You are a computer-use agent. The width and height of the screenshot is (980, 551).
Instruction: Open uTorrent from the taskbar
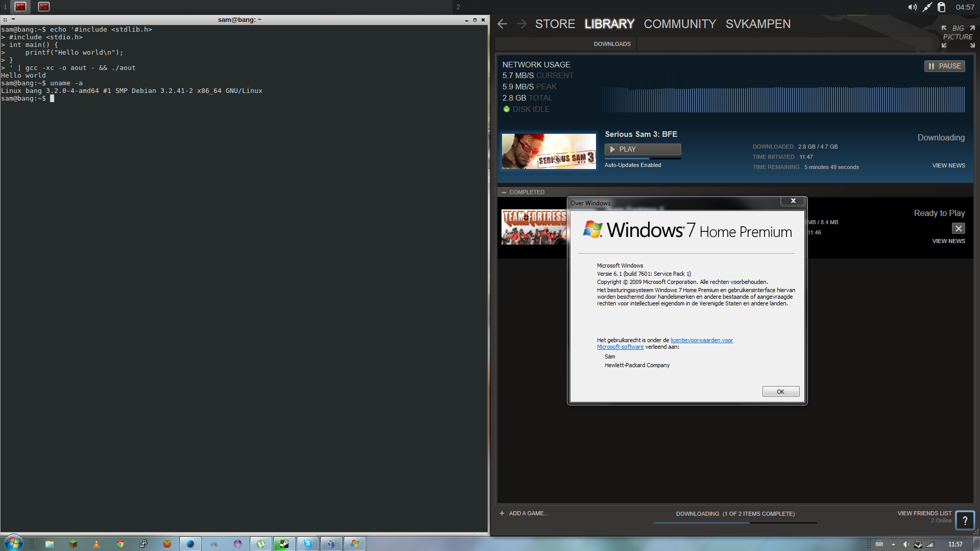pyautogui.click(x=261, y=544)
